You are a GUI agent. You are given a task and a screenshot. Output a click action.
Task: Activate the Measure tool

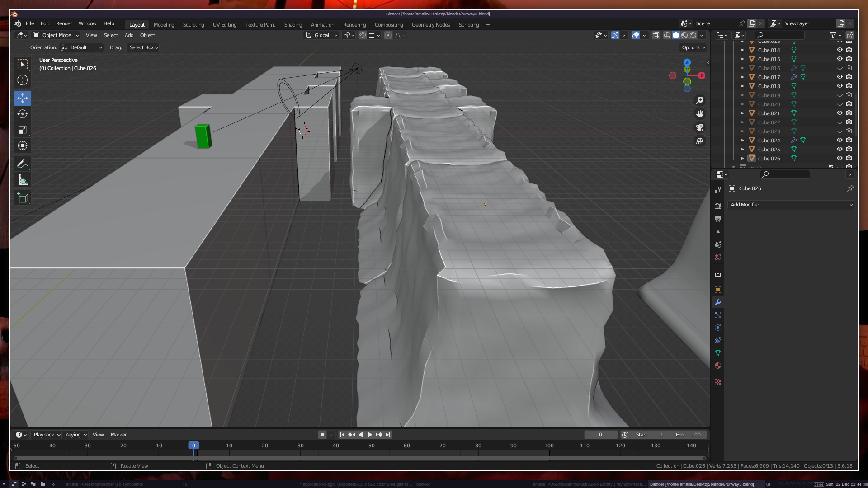22,180
